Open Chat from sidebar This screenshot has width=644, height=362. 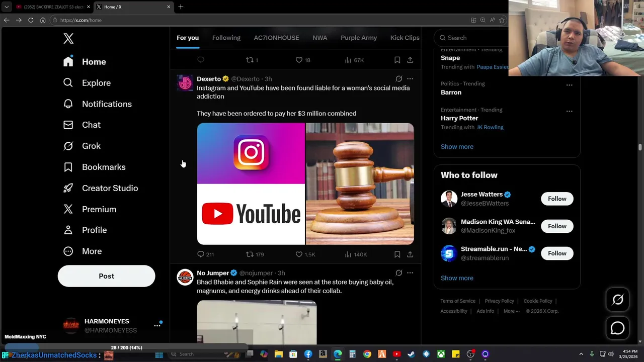pyautogui.click(x=82, y=125)
